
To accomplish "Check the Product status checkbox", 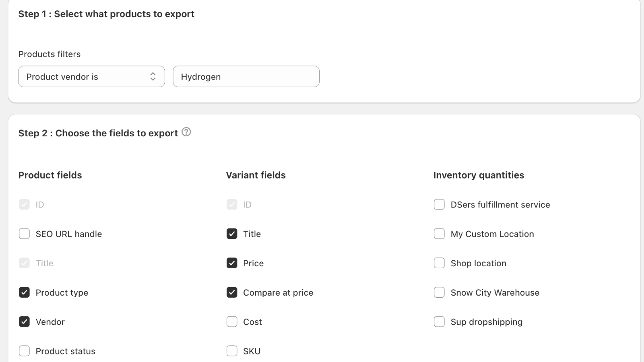I will point(24,351).
